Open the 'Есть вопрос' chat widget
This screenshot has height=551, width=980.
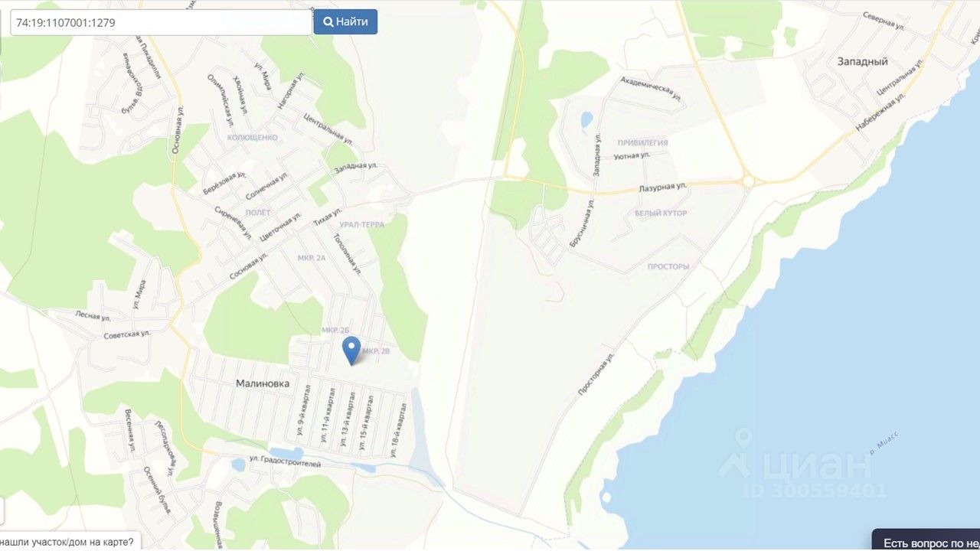click(x=926, y=540)
